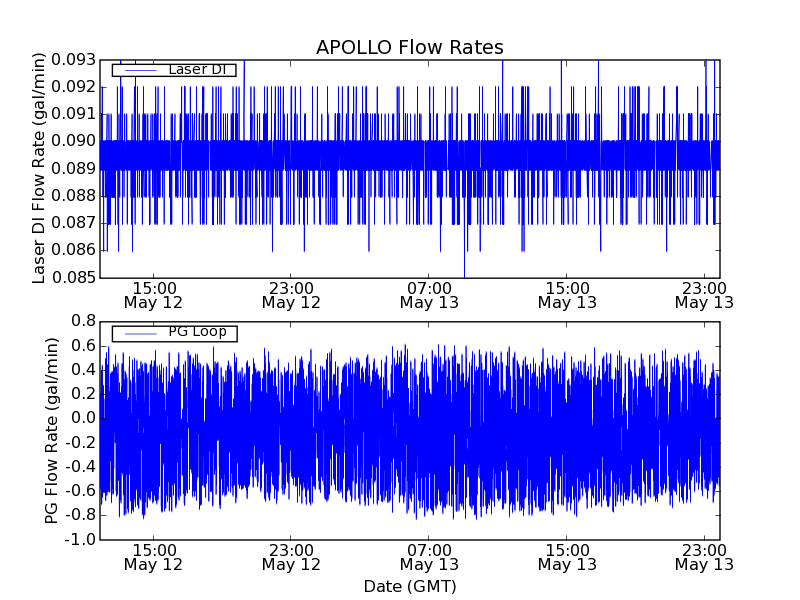Click the "Laser DI Flow Rate (gal/min)" axis label

click(x=41, y=168)
